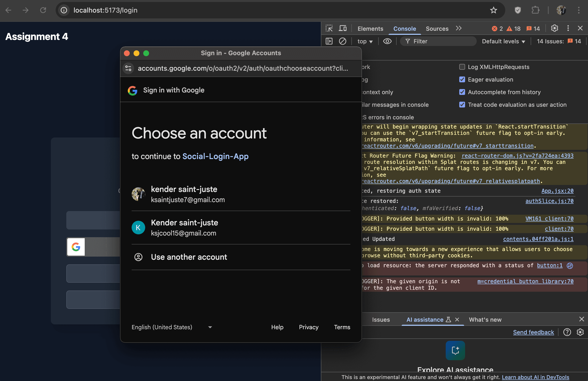
Task: Open contents.04ff201a.js:1 source link
Action: coord(538,239)
